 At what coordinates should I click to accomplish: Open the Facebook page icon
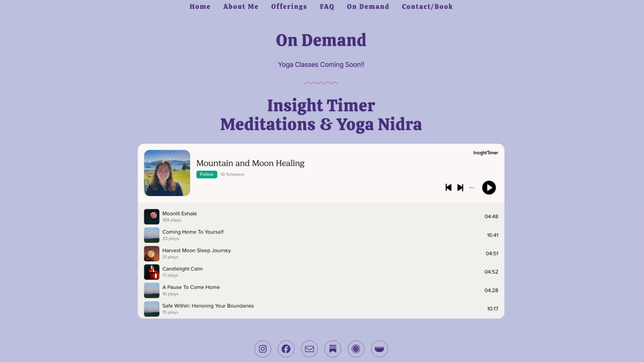286,349
